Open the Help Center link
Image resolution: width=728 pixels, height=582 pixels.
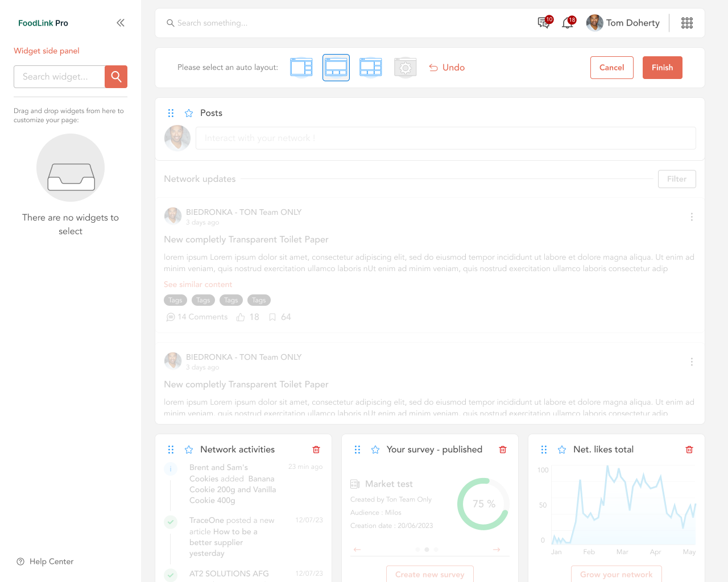tap(45, 562)
